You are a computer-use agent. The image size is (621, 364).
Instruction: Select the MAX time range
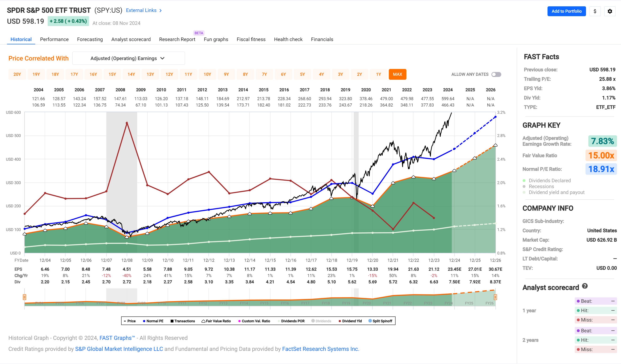397,74
